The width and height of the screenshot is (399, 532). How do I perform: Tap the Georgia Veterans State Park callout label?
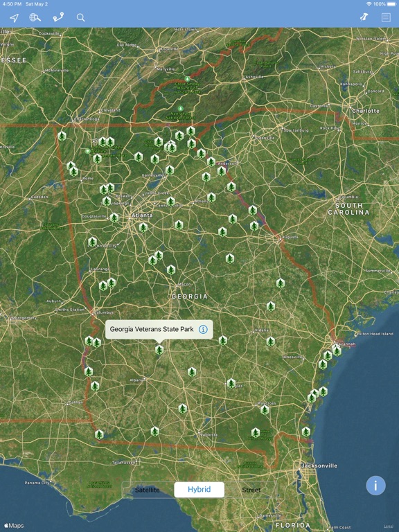click(152, 329)
